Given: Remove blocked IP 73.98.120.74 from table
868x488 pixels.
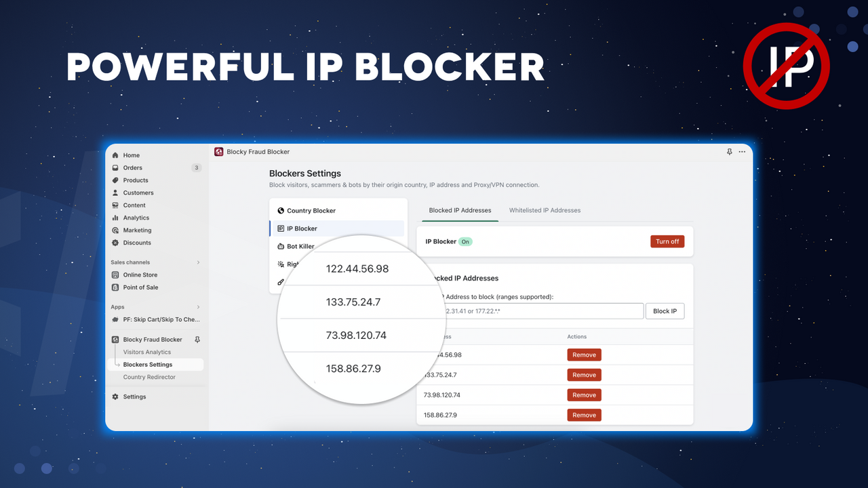Looking at the screenshot, I should pos(584,395).
